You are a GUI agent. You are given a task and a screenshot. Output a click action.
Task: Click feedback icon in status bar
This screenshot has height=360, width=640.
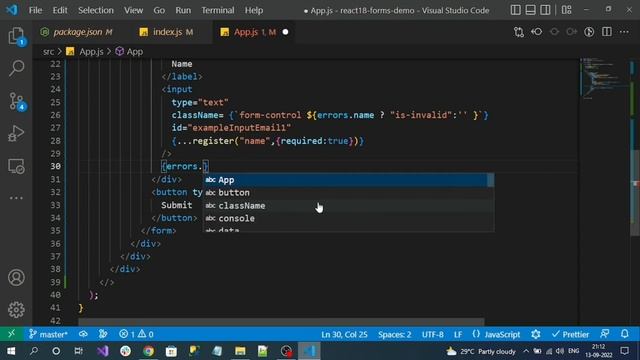click(x=605, y=334)
